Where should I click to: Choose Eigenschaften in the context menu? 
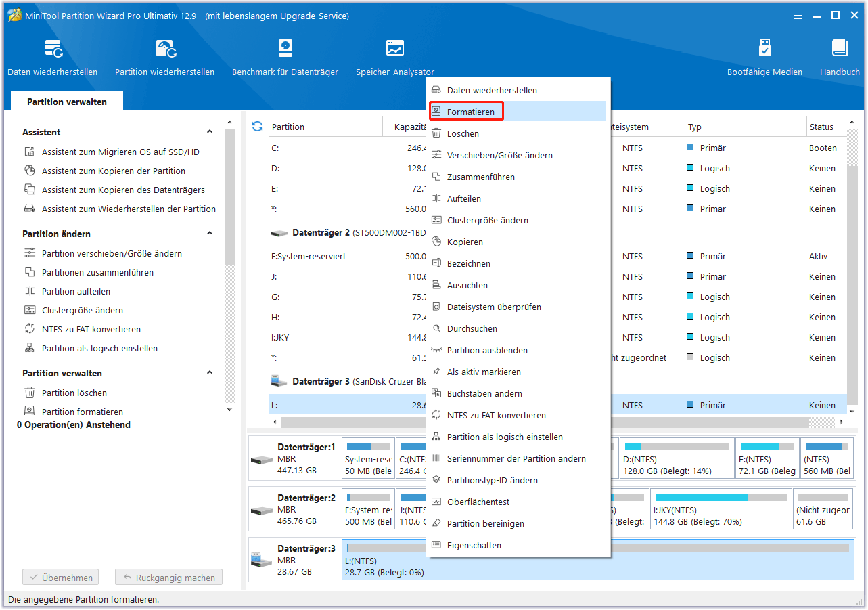point(518,545)
